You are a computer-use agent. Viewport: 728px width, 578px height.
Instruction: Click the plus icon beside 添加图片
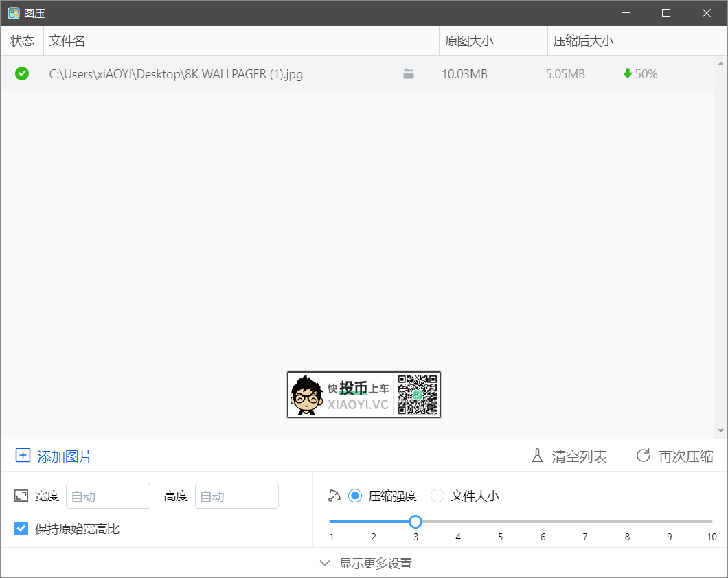[x=23, y=456]
